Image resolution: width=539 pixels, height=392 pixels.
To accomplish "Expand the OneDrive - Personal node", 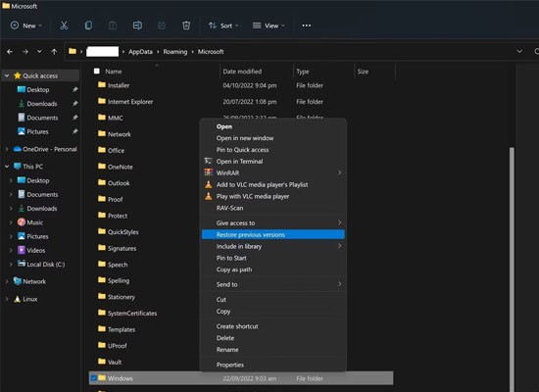I will (x=7, y=149).
